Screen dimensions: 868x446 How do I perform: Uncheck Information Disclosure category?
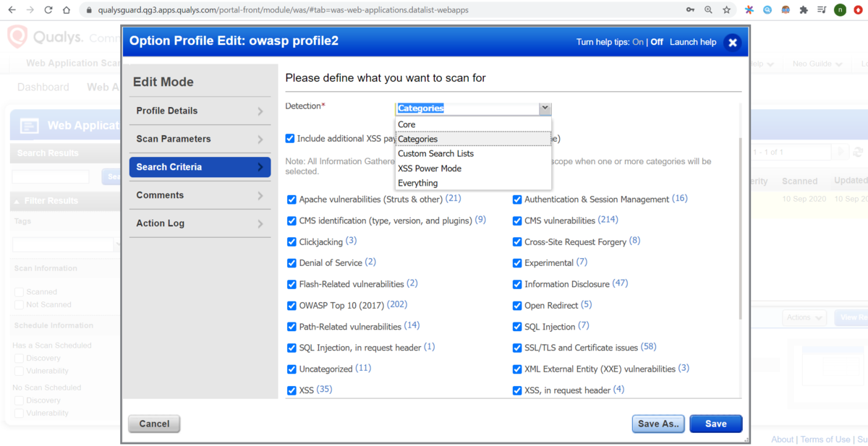(517, 285)
